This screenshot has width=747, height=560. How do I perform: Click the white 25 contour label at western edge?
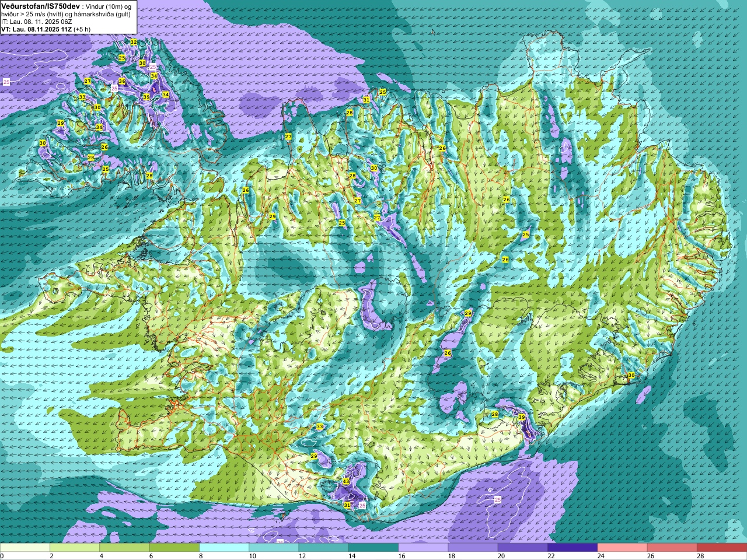coord(6,82)
